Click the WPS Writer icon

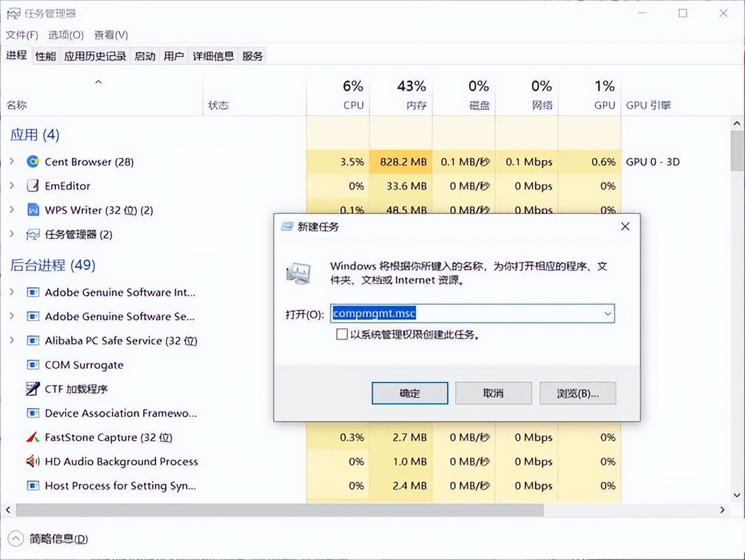coord(33,210)
